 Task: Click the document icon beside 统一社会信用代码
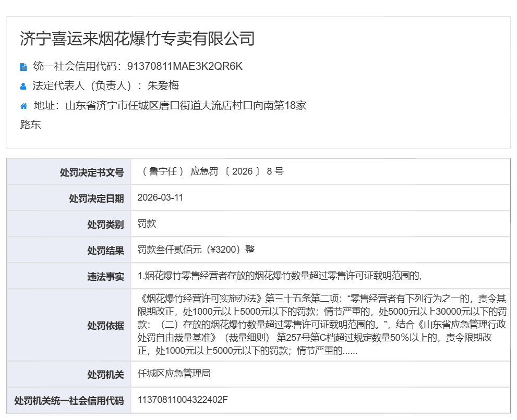coord(23,67)
